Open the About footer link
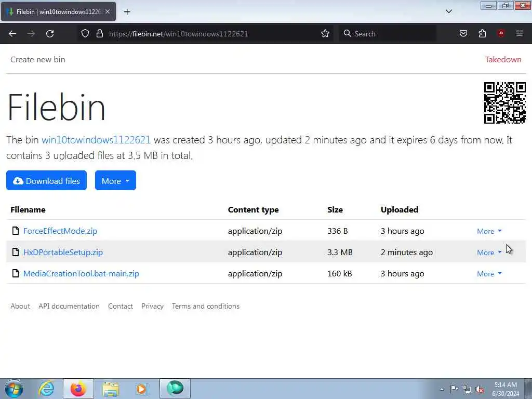This screenshot has height=399, width=532. click(x=20, y=306)
